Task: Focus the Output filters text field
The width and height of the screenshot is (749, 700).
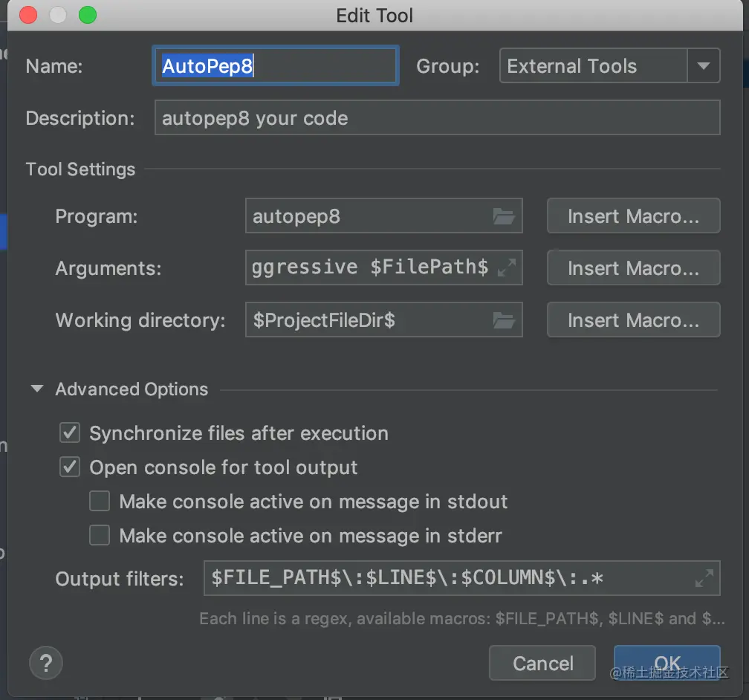Action: point(446,578)
